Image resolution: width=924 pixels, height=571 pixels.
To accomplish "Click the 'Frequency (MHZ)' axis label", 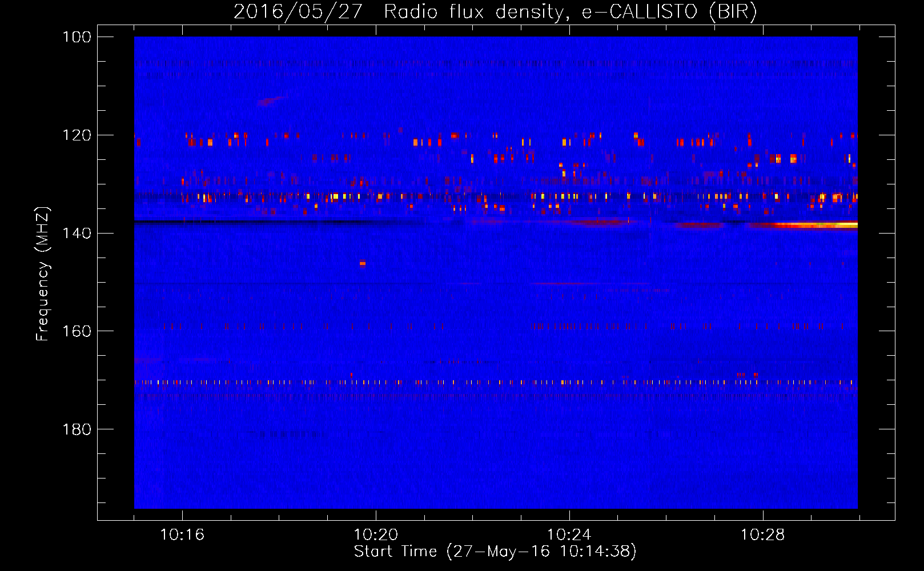I will tap(43, 274).
